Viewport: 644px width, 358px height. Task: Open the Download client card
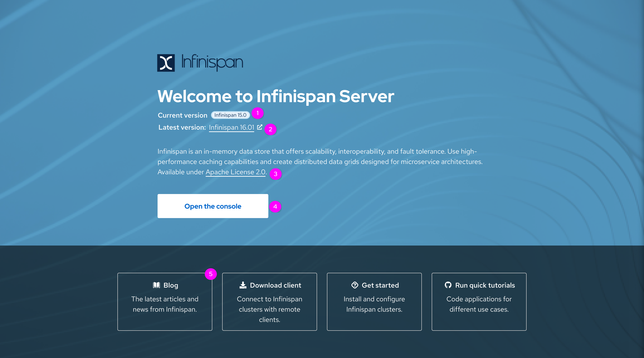269,302
